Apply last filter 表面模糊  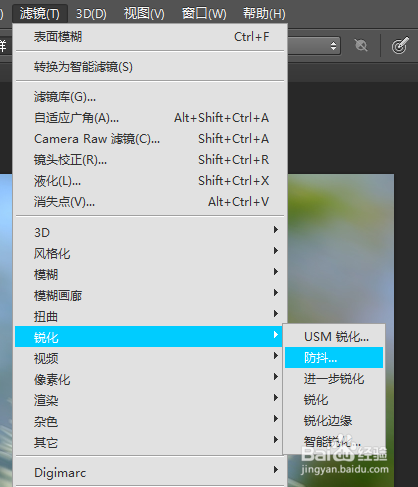(x=150, y=37)
